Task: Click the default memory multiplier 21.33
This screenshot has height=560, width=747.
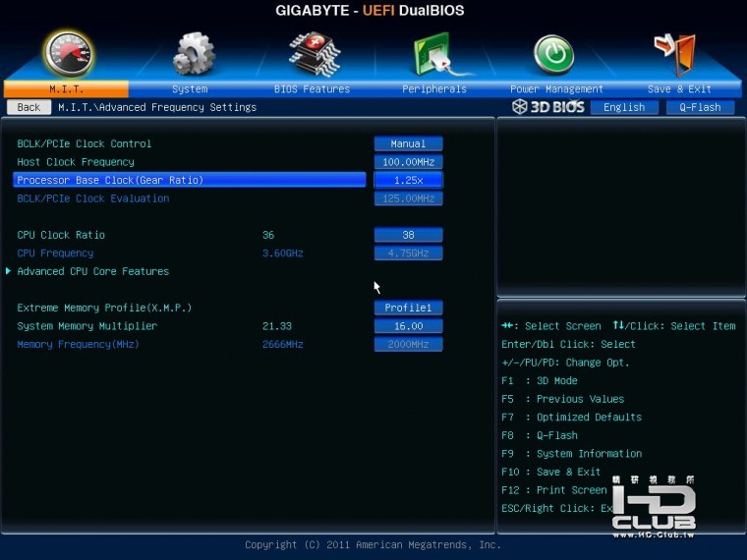Action: click(277, 326)
